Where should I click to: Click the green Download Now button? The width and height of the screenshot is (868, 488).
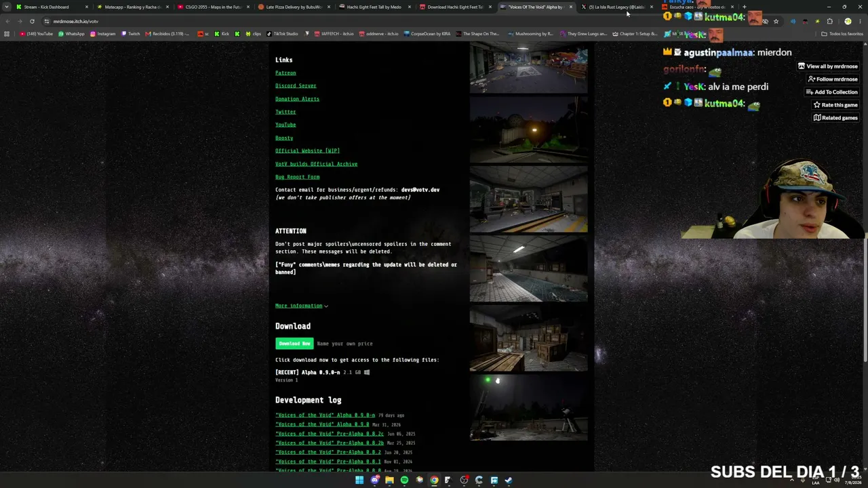[294, 344]
